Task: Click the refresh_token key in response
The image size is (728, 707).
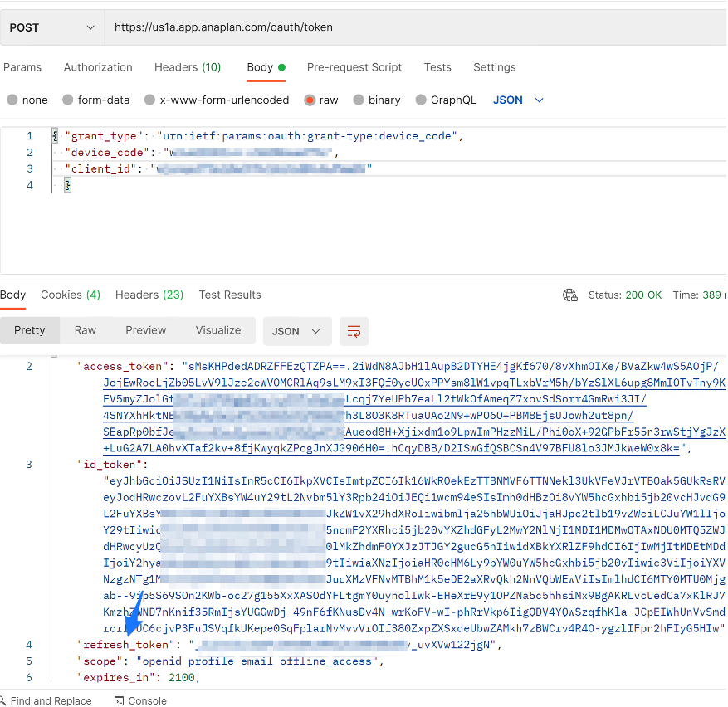Action: point(125,644)
